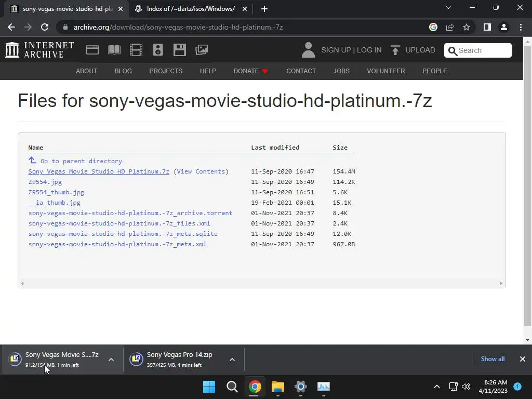Screen dimensions: 532x399
Task: Share this page via share icon
Action: pos(450,27)
